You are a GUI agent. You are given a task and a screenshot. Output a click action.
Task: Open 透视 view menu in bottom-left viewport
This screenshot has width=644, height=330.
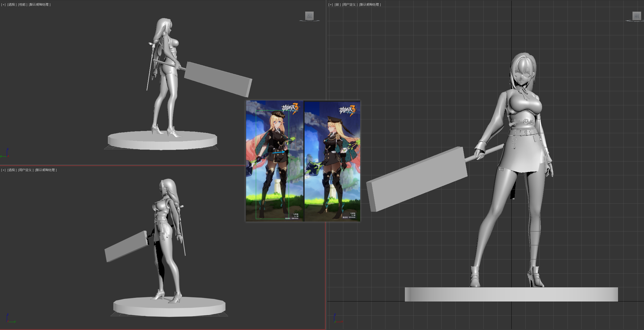[x=12, y=170]
